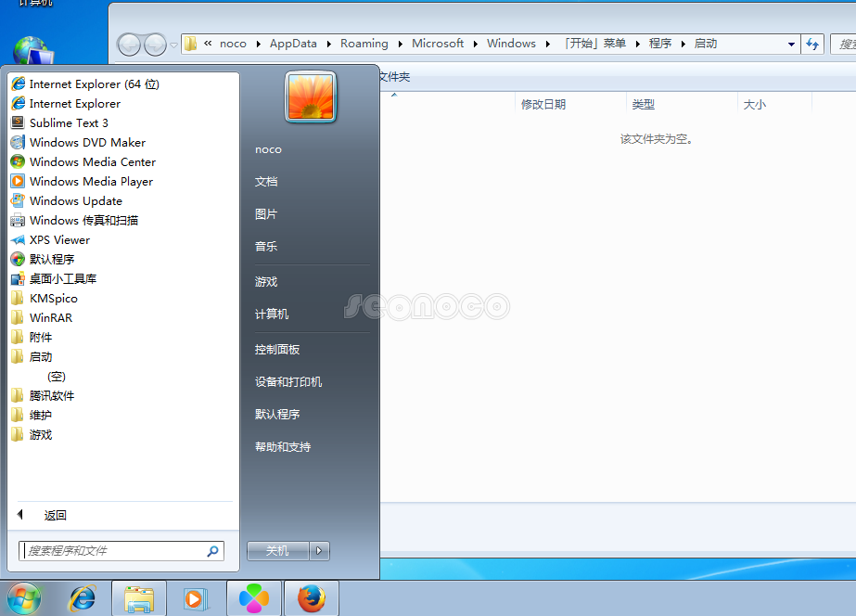The width and height of the screenshot is (856, 616).
Task: Click the user account flower picture
Action: (x=311, y=97)
